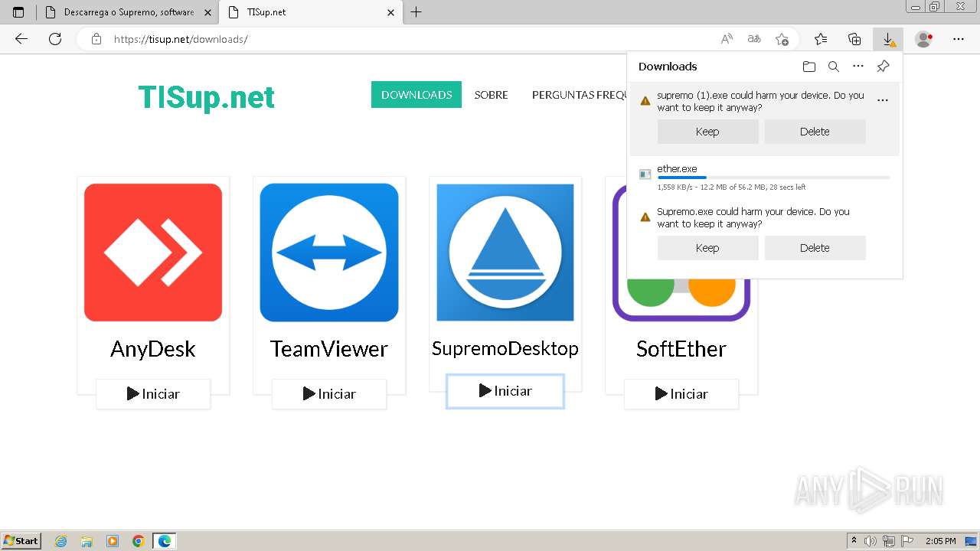980x551 pixels.
Task: Launch Google Chrome from the taskbar
Action: click(139, 541)
